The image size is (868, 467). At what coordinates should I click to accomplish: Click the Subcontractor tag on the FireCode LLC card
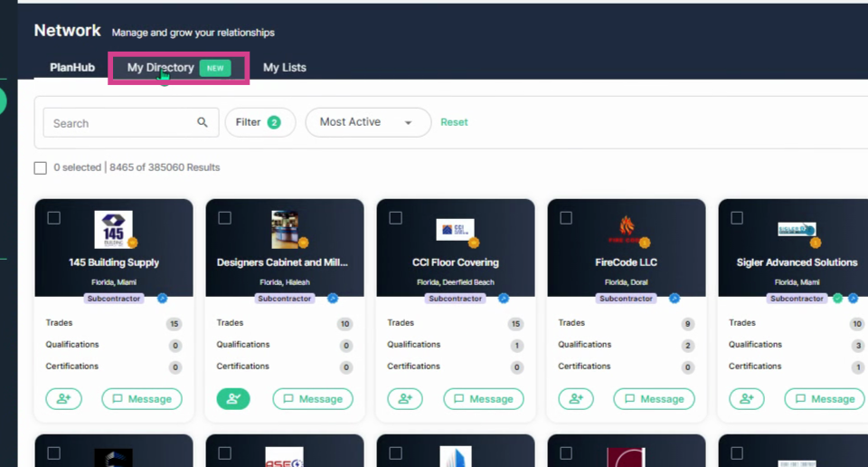point(626,299)
